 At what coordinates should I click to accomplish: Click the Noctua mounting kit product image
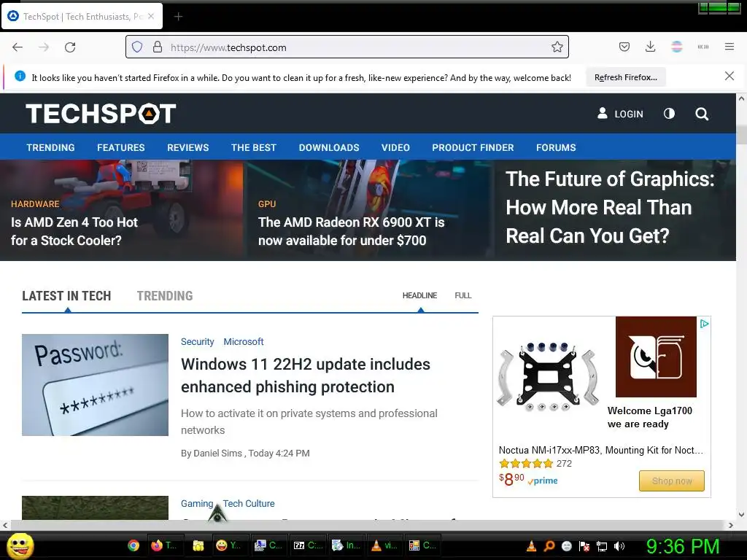click(547, 376)
